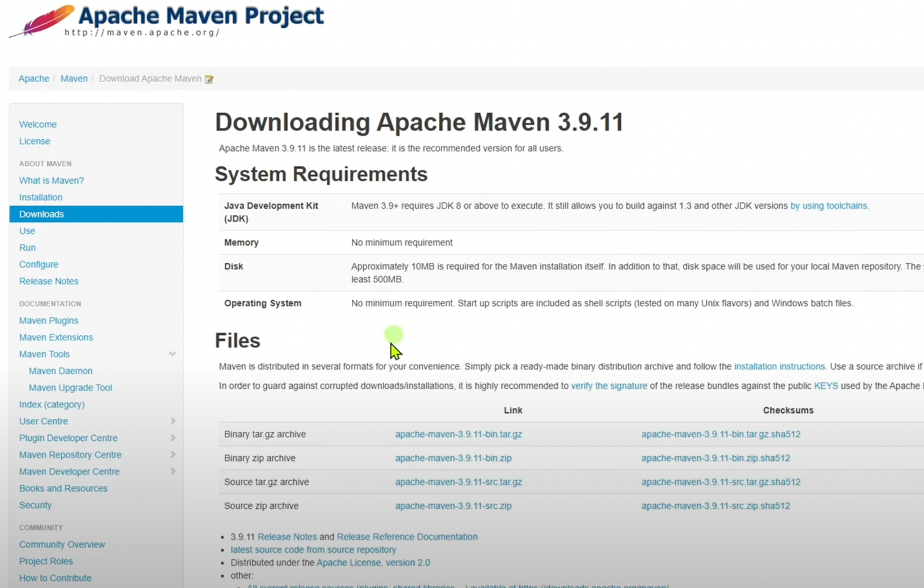This screenshot has width=924, height=588.
Task: Open the installation instructions link
Action: click(780, 366)
